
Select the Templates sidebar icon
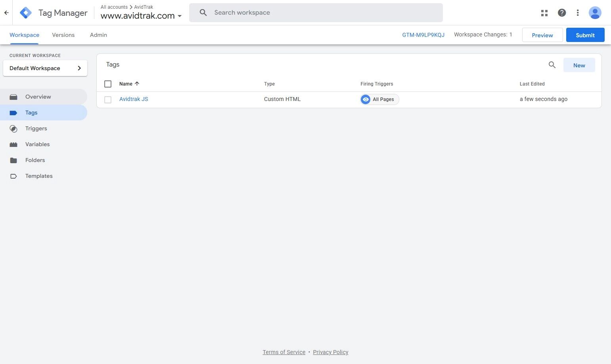(x=13, y=176)
